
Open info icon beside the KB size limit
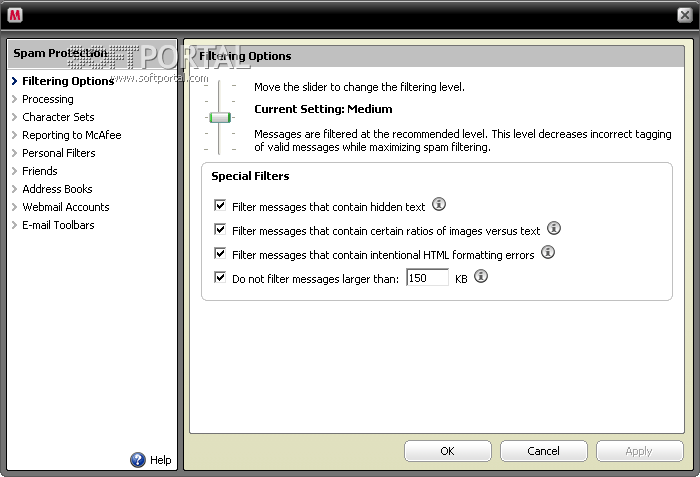pos(481,276)
